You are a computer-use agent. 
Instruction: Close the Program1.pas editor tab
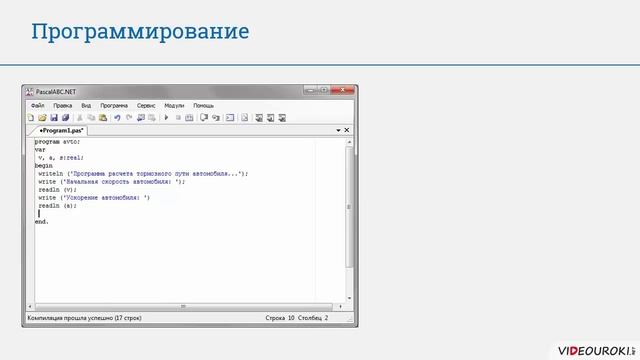coord(347,130)
